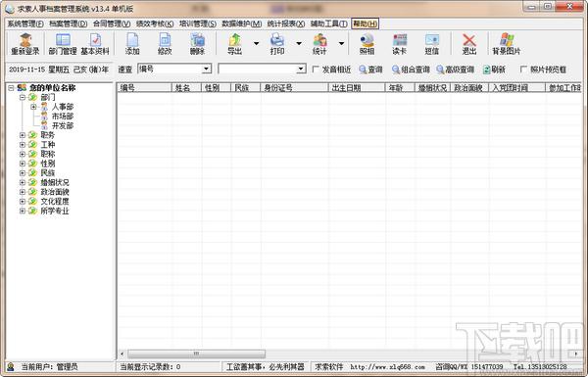Click the 婚姻状况 column header

432,88
